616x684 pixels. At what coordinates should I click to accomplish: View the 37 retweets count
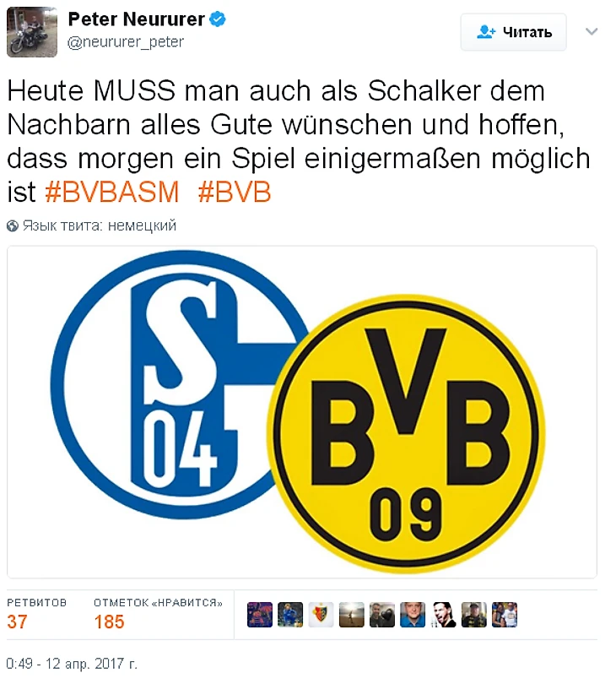(17, 622)
